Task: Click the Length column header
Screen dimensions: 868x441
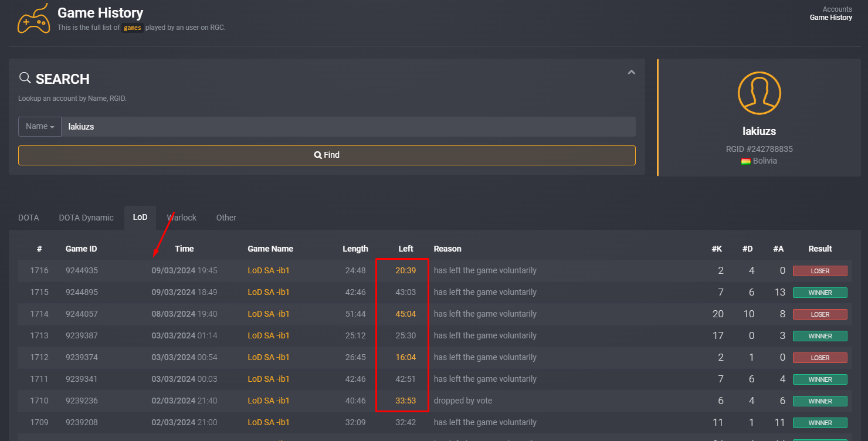Action: point(355,249)
